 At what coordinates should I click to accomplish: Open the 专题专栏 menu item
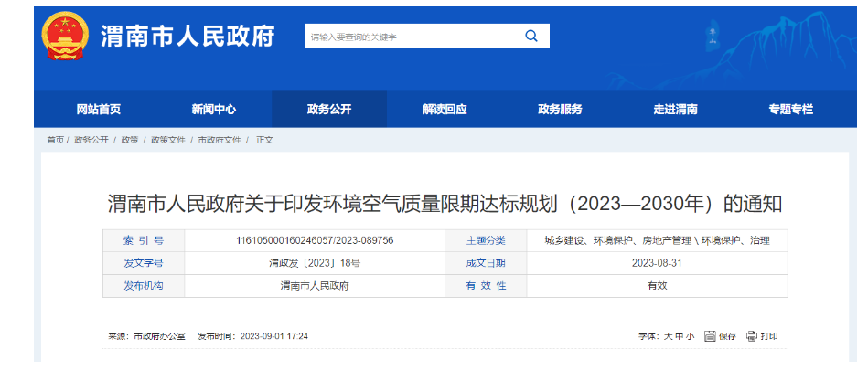tap(790, 110)
